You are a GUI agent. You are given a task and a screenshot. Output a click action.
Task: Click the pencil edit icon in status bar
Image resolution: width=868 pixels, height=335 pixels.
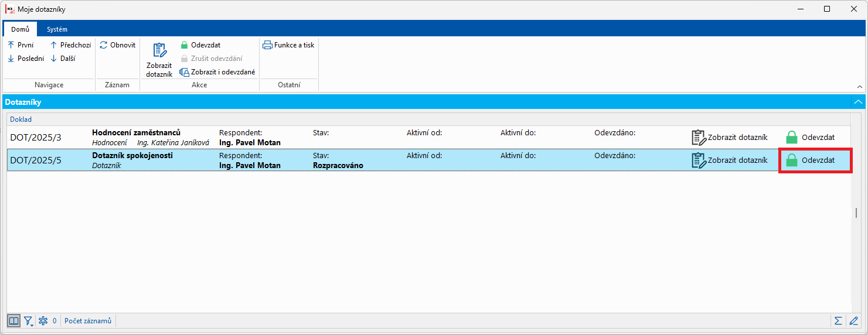(x=854, y=321)
